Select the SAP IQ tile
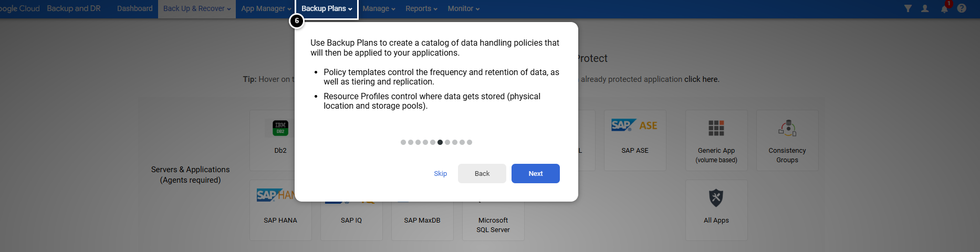The image size is (980, 252). click(351, 220)
